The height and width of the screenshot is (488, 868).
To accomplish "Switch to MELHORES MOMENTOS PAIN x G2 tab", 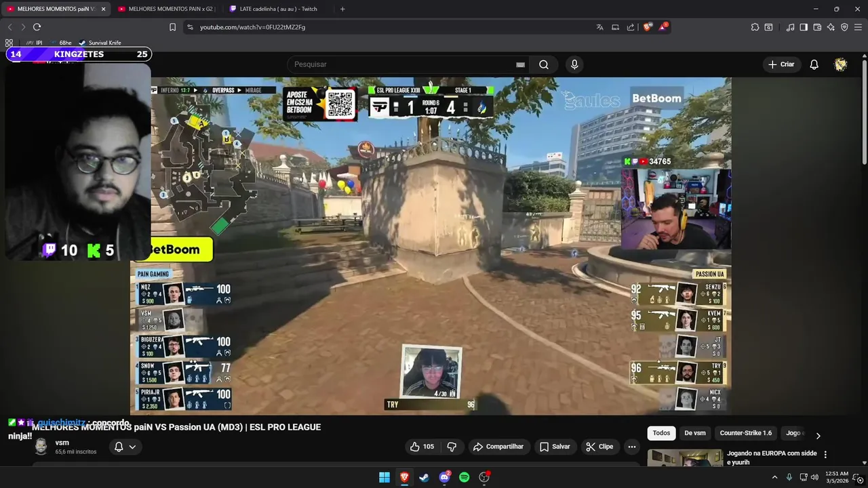I will pos(166,9).
